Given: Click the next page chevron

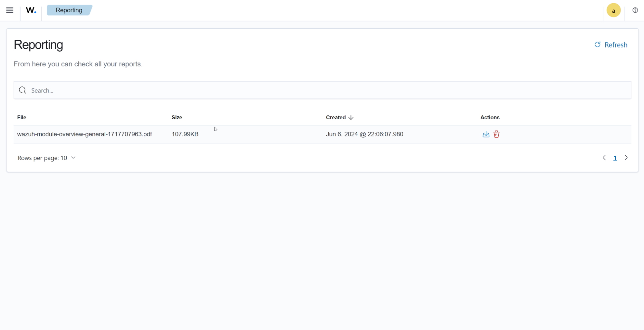Looking at the screenshot, I should (626, 158).
